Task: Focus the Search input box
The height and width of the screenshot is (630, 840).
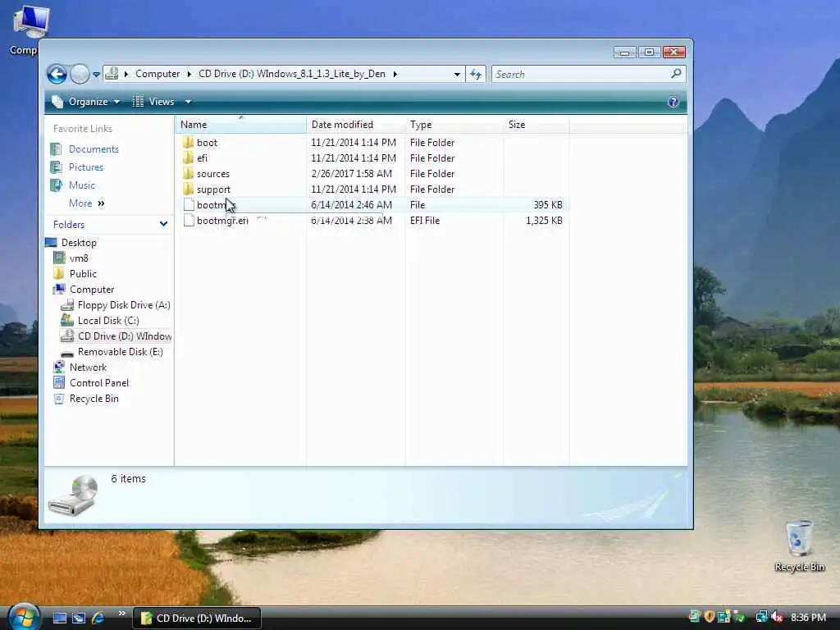Action: [580, 75]
